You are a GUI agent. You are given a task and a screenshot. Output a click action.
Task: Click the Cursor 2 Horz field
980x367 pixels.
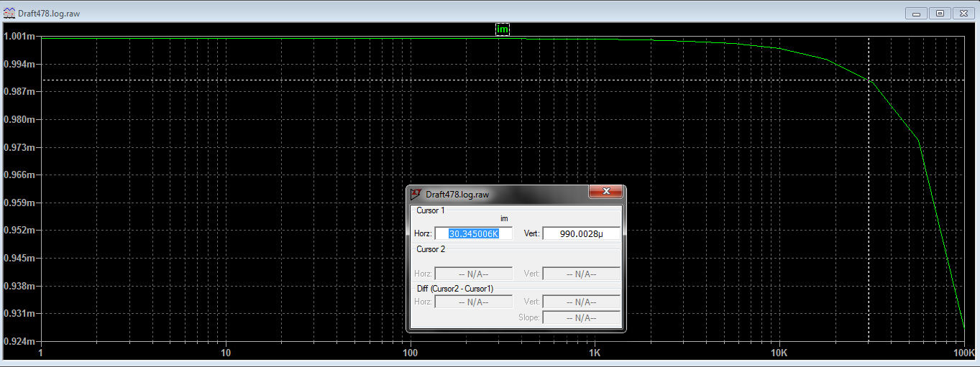point(474,273)
